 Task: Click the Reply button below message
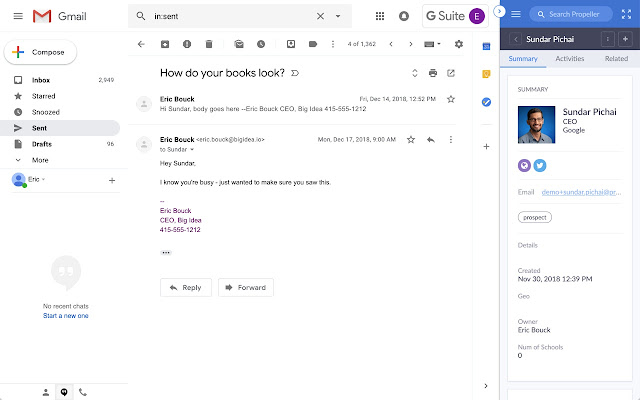tap(186, 287)
